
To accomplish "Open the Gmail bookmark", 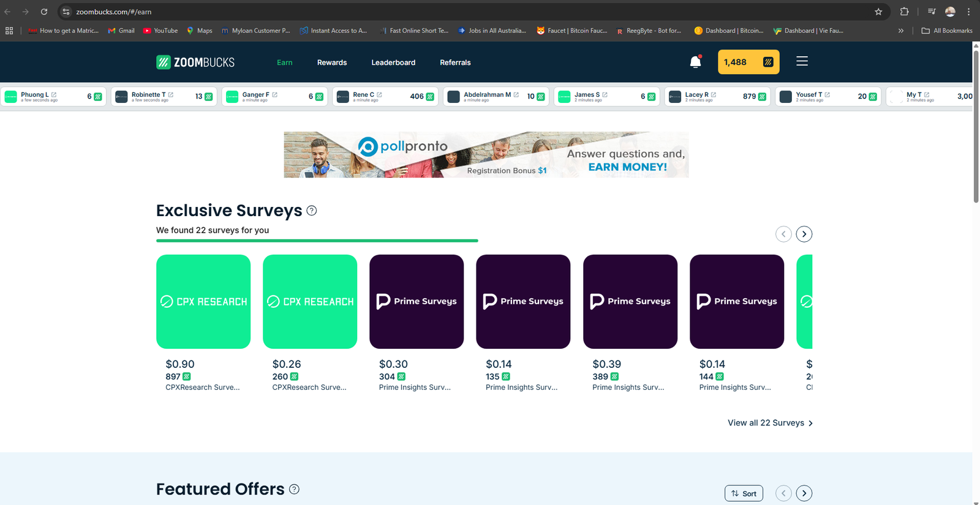I will click(x=121, y=31).
